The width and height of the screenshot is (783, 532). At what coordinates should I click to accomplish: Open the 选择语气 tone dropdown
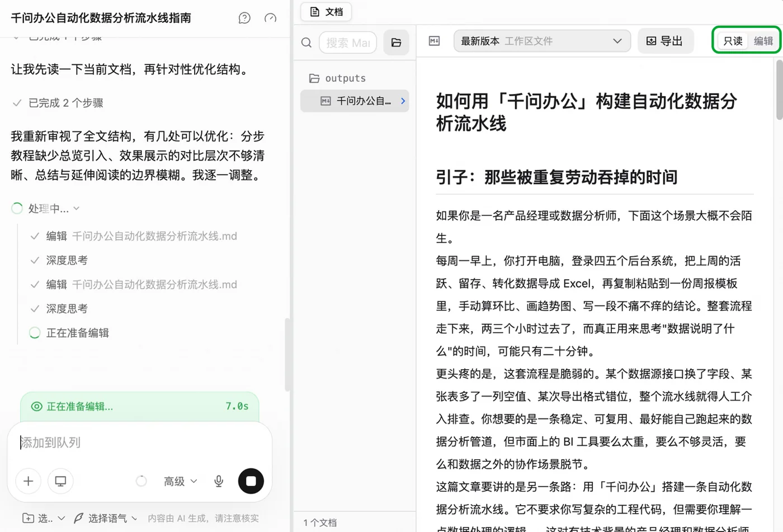click(x=106, y=519)
